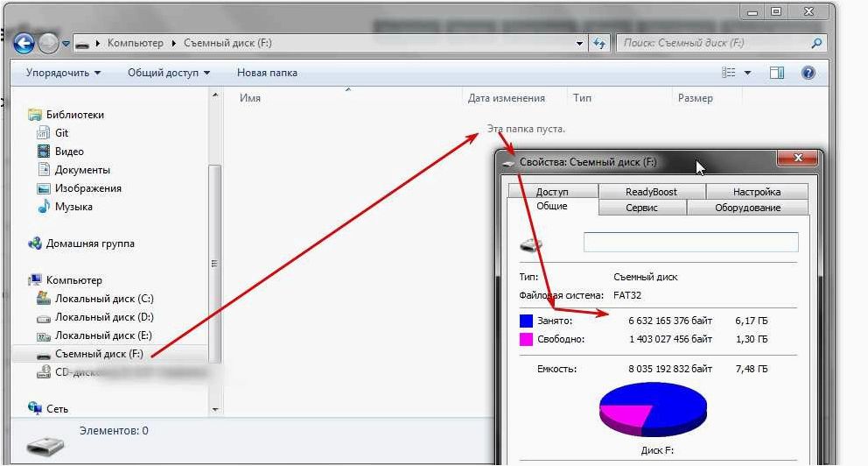
Task: Open the Общий доступ menu
Action: click(169, 73)
